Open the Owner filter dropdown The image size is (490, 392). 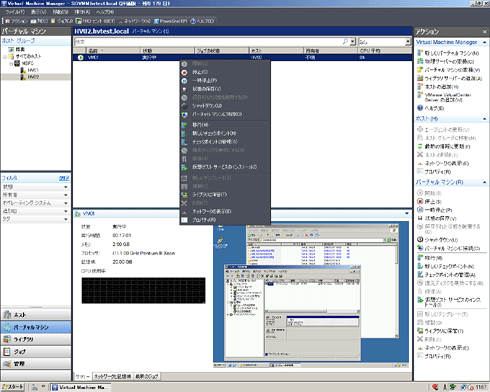coord(66,195)
